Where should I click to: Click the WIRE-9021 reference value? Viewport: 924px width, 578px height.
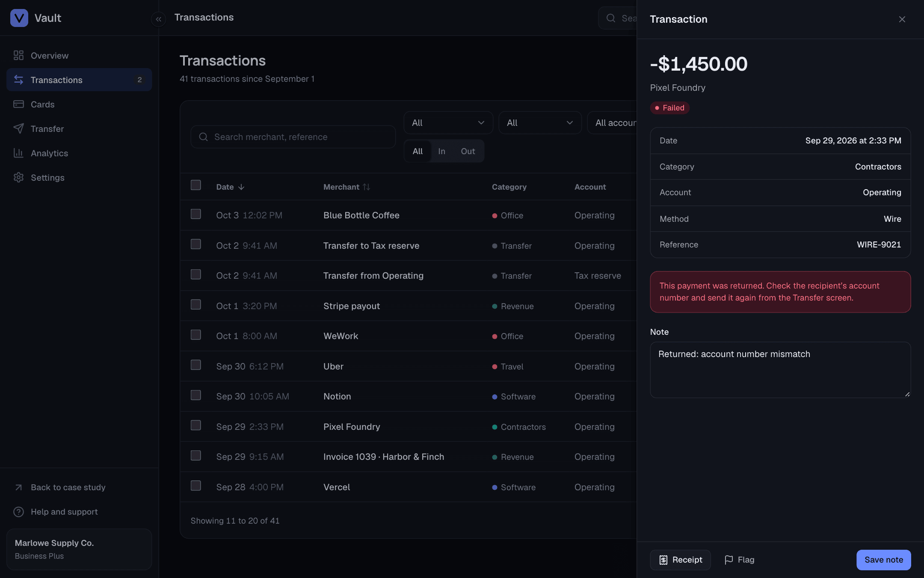click(x=879, y=244)
